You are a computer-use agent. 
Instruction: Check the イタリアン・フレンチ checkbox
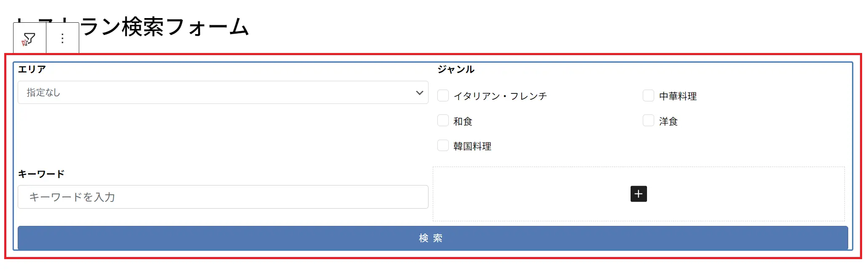pos(443,95)
